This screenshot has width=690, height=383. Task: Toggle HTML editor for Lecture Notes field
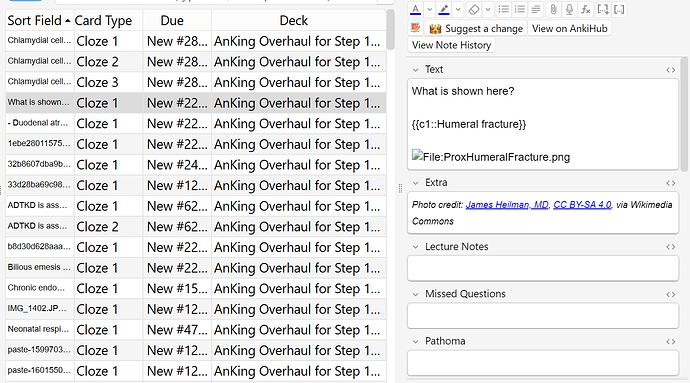click(x=670, y=247)
